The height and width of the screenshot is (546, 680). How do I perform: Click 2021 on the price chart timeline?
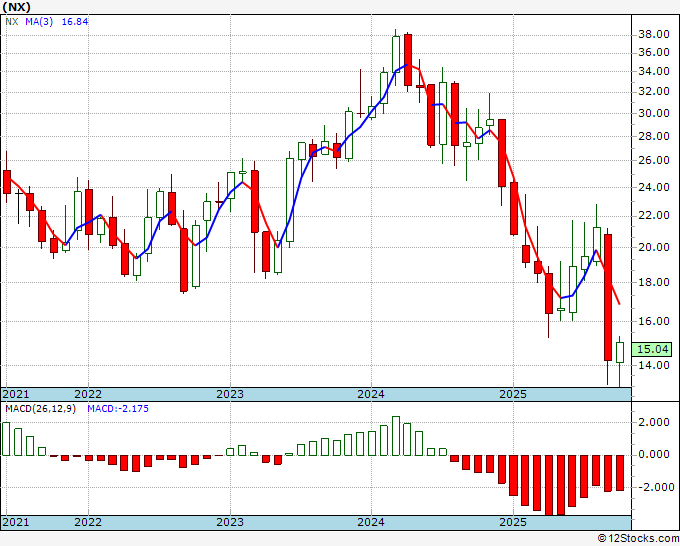16,394
